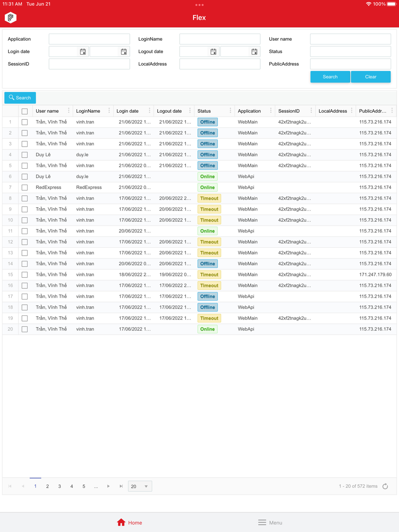Viewport: 399px width, 532px height.
Task: Open Logout date column options menu
Action: click(x=190, y=111)
